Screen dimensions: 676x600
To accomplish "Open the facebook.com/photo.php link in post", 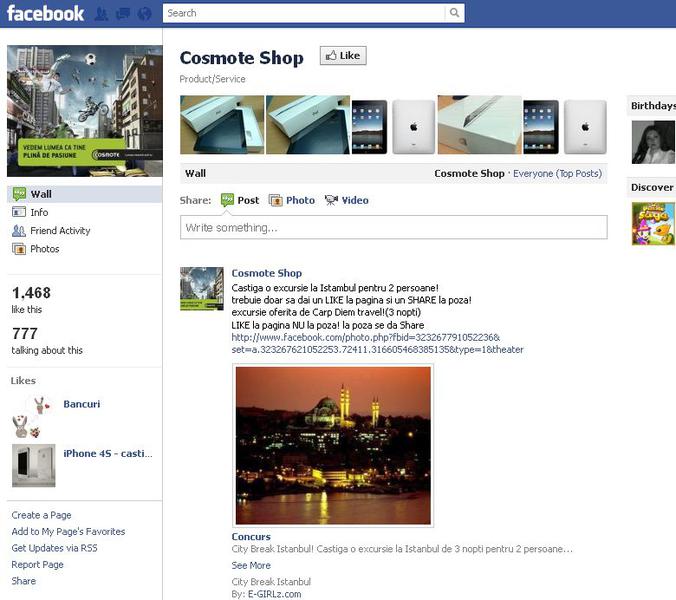I will coord(377,343).
